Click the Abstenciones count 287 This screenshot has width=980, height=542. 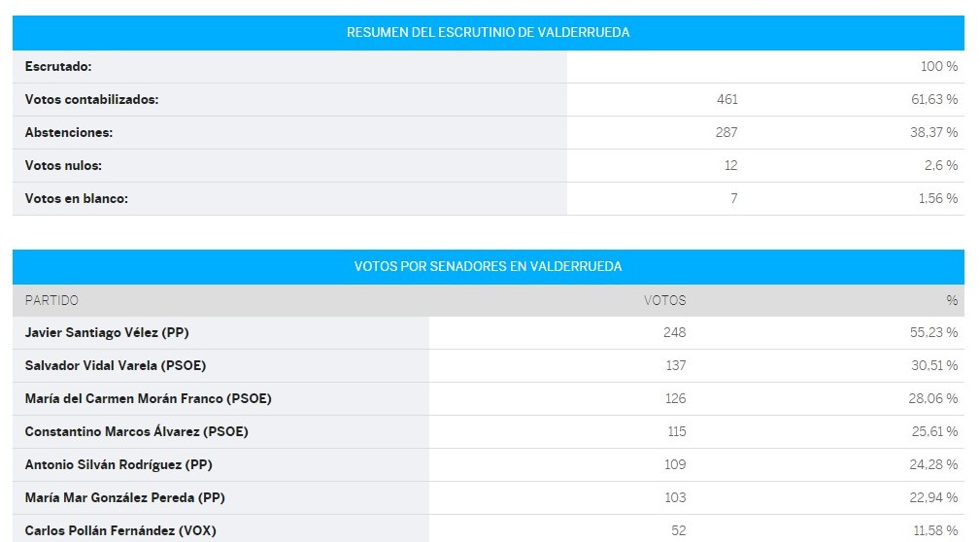(x=727, y=132)
